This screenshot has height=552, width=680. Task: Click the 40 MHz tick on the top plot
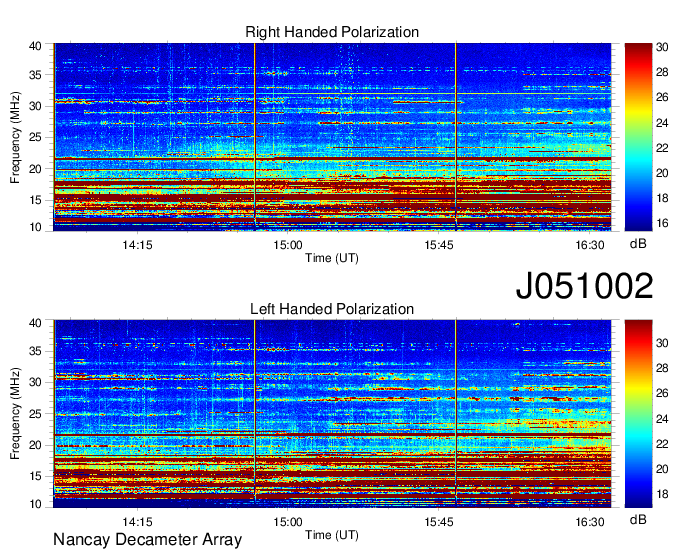click(x=35, y=46)
